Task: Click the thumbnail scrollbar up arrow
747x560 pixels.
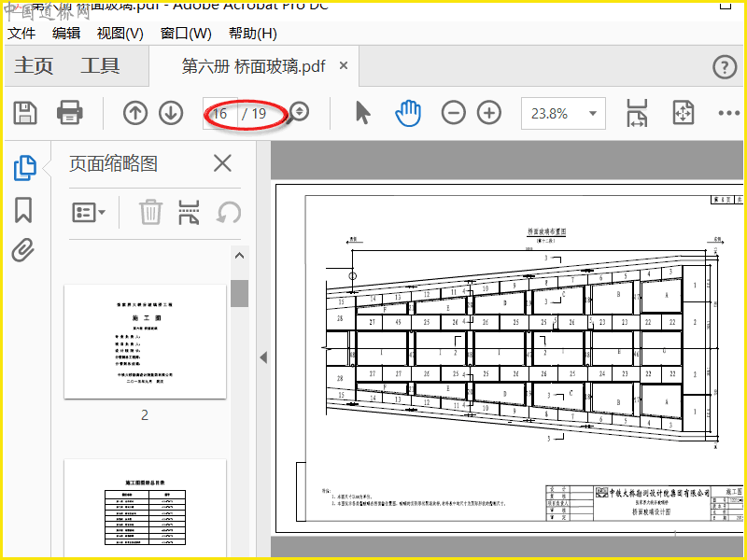Action: 240,256
